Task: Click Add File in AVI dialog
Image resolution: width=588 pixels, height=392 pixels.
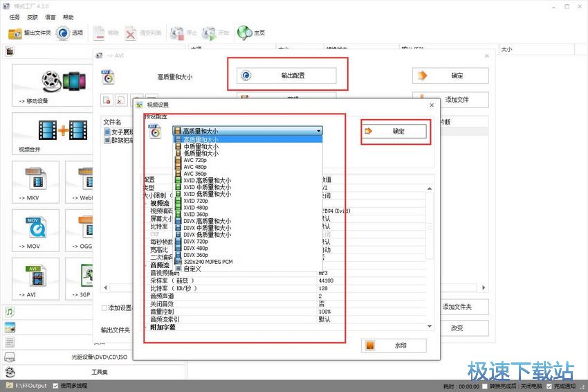Action: click(x=451, y=100)
